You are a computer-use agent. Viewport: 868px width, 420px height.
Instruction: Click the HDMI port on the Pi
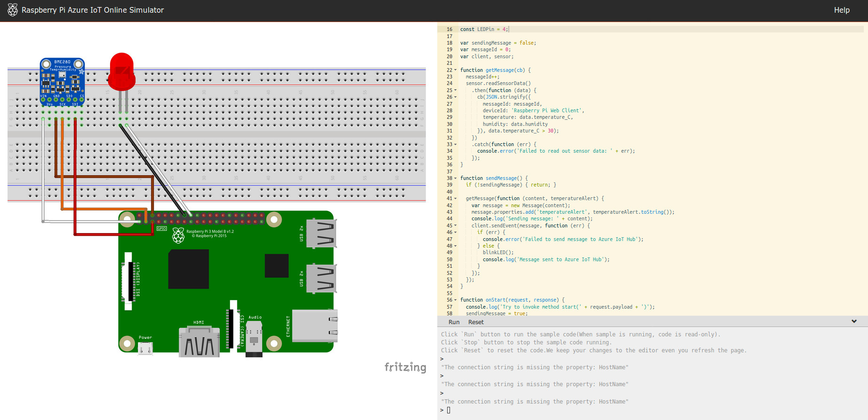(x=199, y=342)
